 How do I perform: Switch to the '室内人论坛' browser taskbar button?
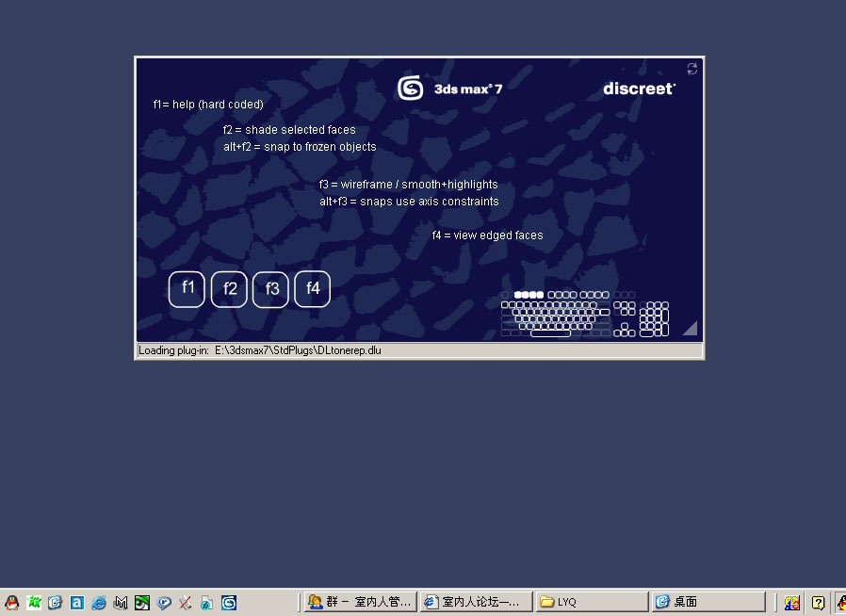click(476, 602)
